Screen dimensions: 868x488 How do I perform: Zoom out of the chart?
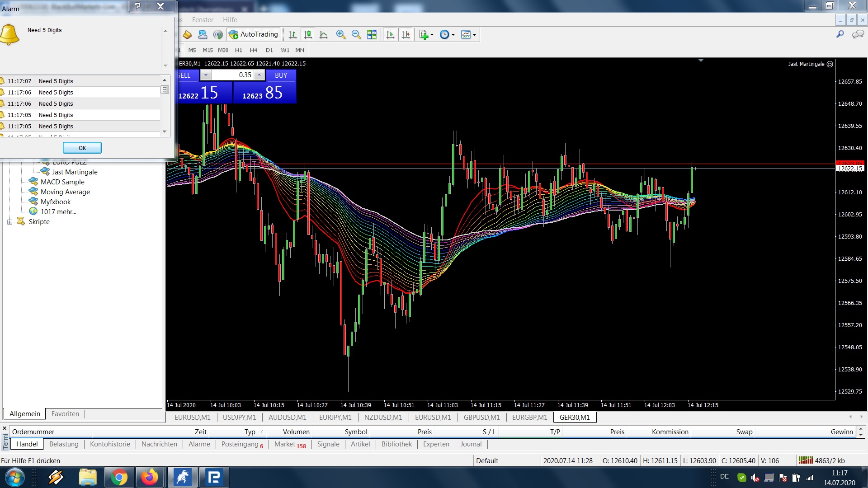click(x=356, y=34)
